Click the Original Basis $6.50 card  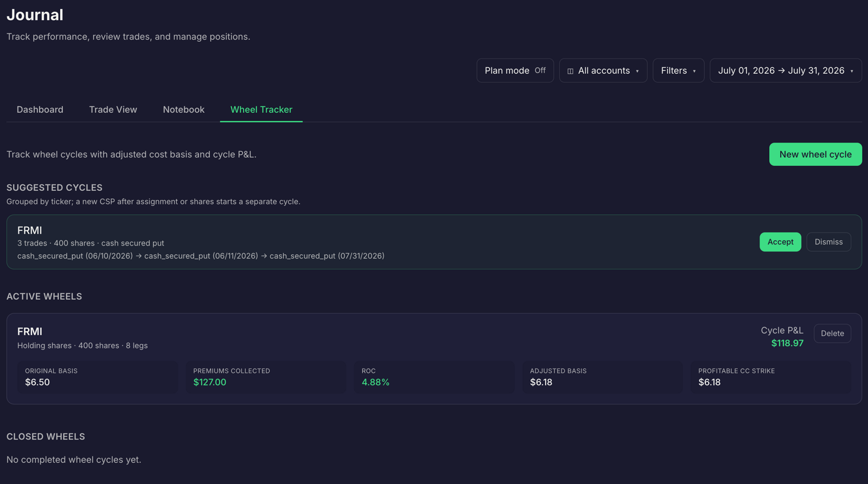click(98, 377)
